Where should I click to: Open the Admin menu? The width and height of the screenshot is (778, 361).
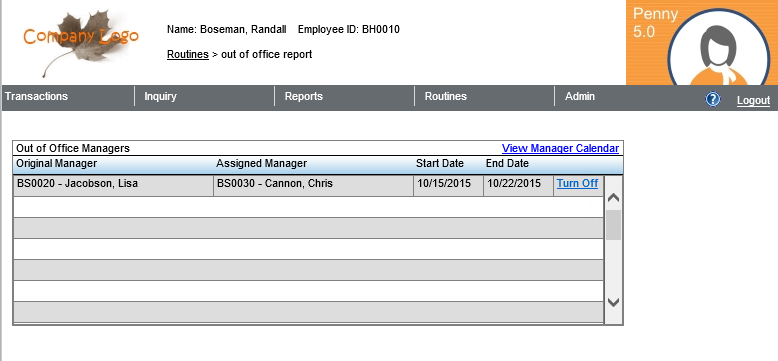[x=580, y=96]
